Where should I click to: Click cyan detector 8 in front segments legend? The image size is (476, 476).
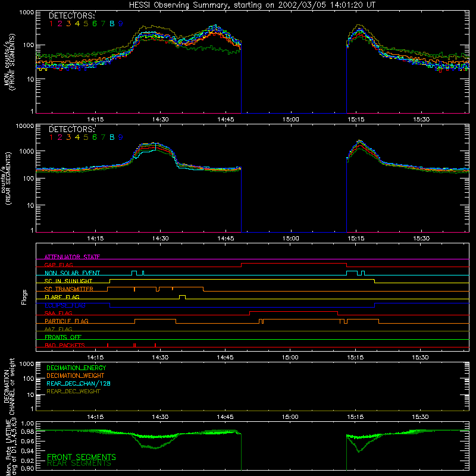(x=112, y=24)
